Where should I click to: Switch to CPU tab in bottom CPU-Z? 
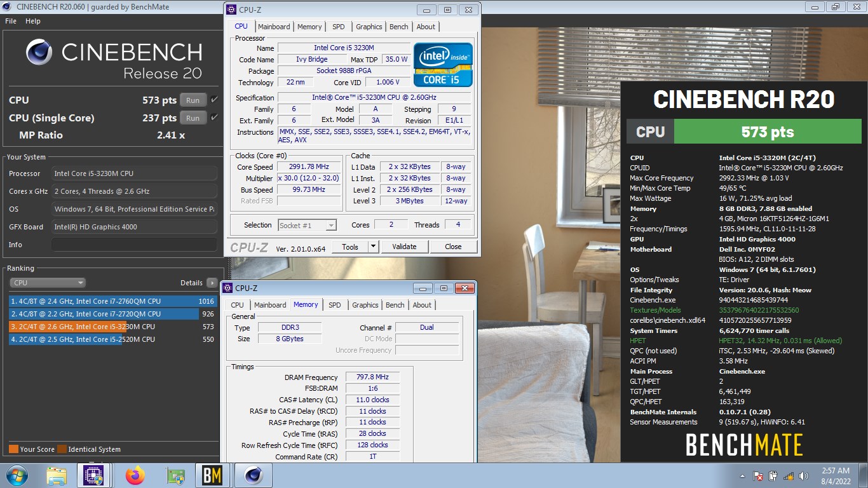point(238,305)
